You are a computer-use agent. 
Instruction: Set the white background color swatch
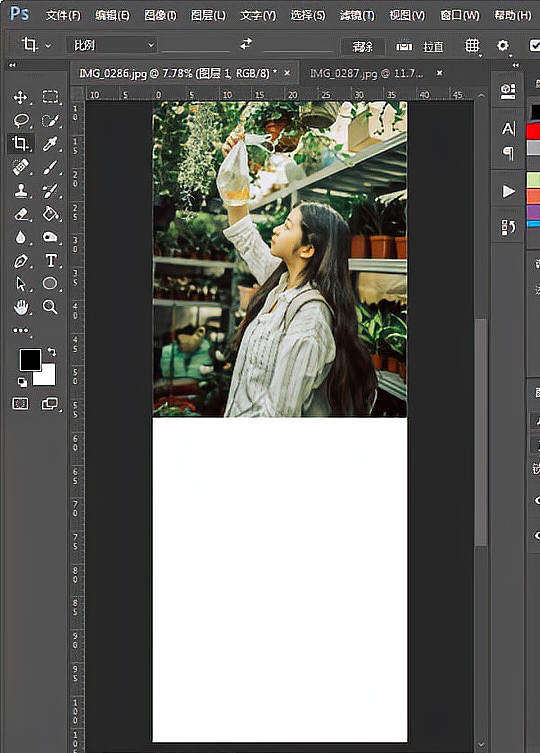[x=48, y=378]
